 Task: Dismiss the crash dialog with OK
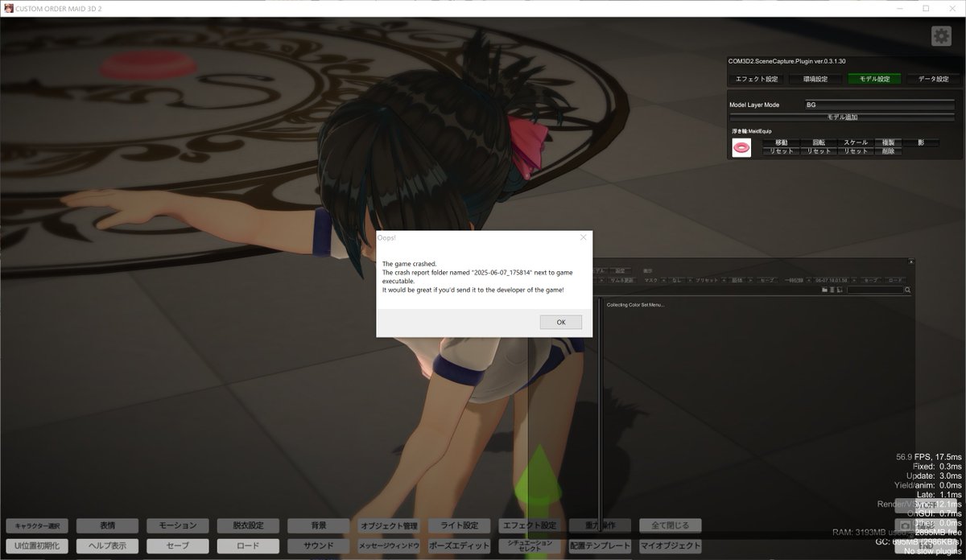pyautogui.click(x=560, y=322)
